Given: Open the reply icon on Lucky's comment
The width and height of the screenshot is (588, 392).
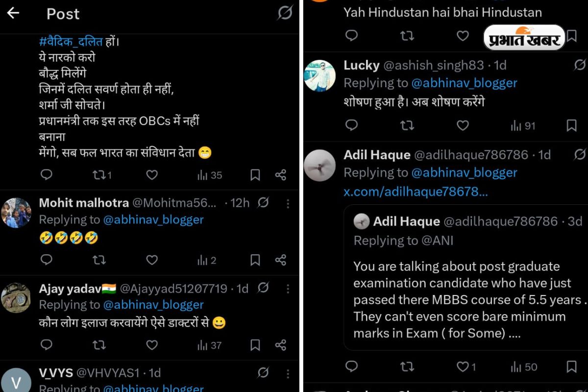Looking at the screenshot, I should point(351,126).
